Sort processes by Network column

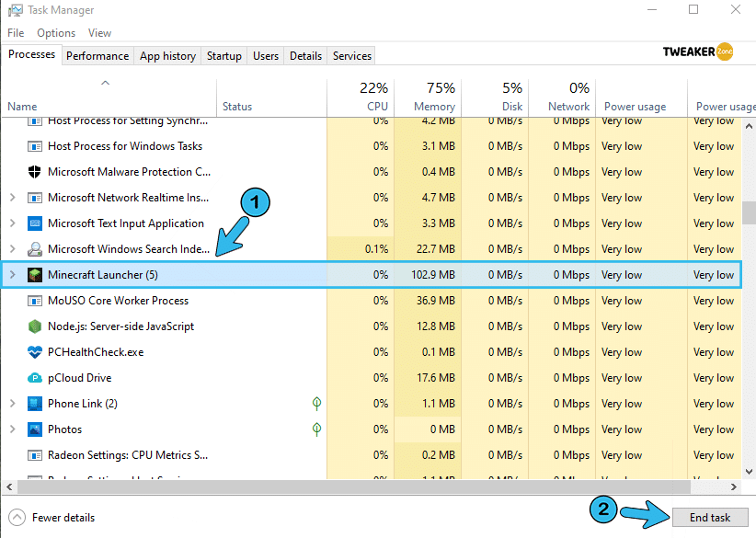[x=562, y=97]
